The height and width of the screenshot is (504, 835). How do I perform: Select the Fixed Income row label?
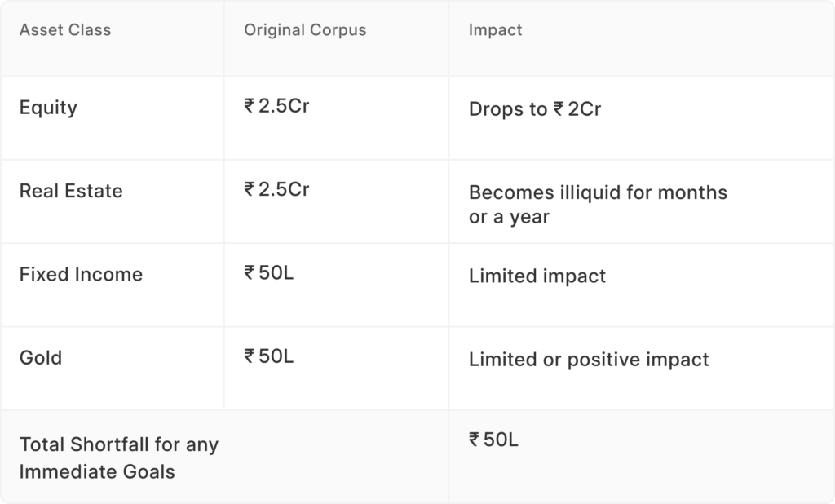(x=81, y=274)
